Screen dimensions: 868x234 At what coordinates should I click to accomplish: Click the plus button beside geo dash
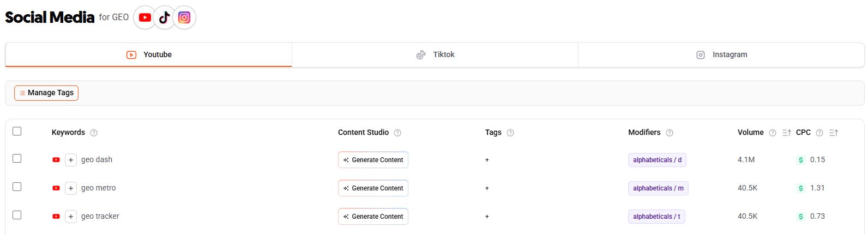click(x=71, y=160)
